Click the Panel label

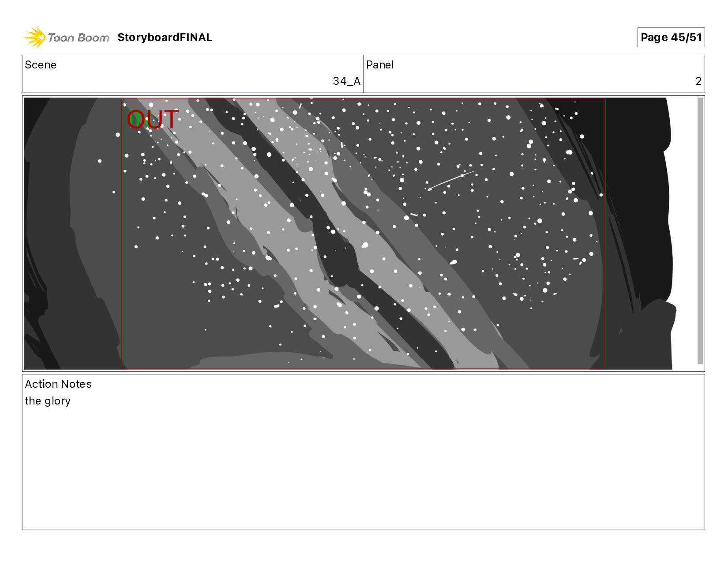pyautogui.click(x=380, y=65)
